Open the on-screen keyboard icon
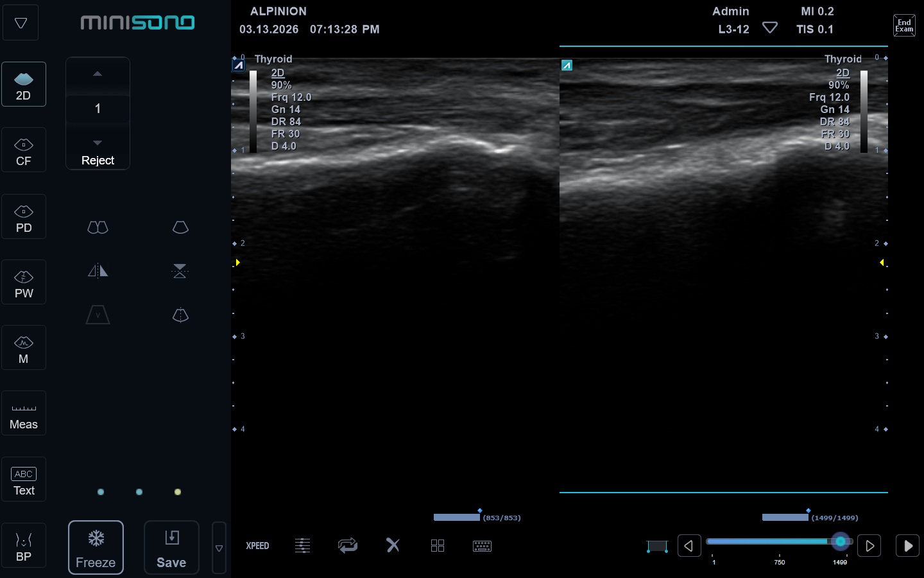 [x=482, y=546]
